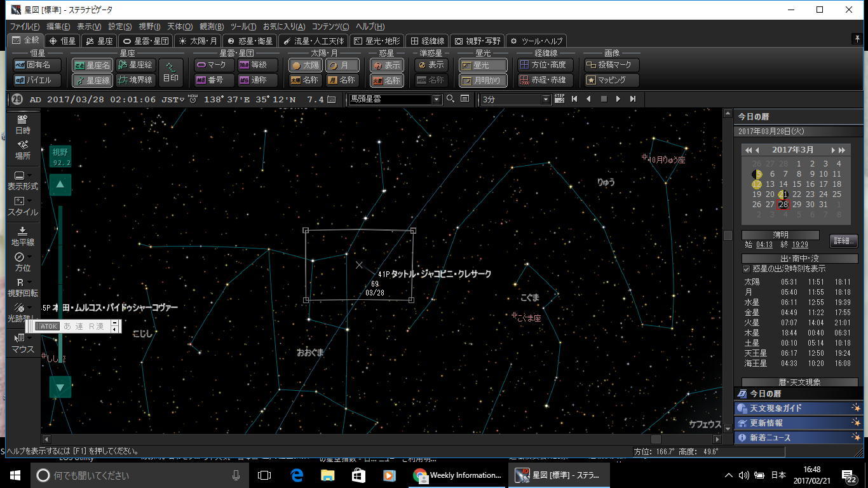The width and height of the screenshot is (868, 488).
Task: Click the vertical field-of-view slider track
Action: tap(60, 285)
